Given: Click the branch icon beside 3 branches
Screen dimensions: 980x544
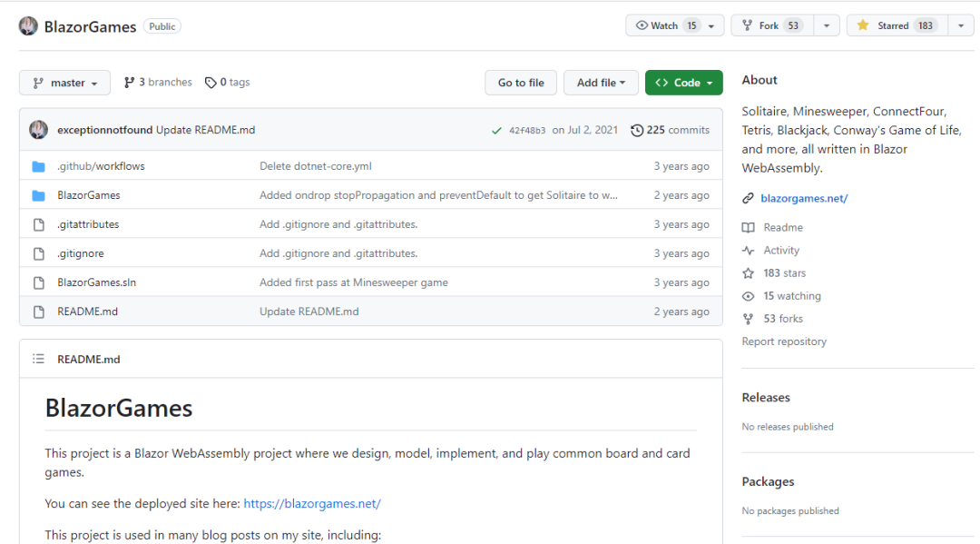Looking at the screenshot, I should coord(129,83).
